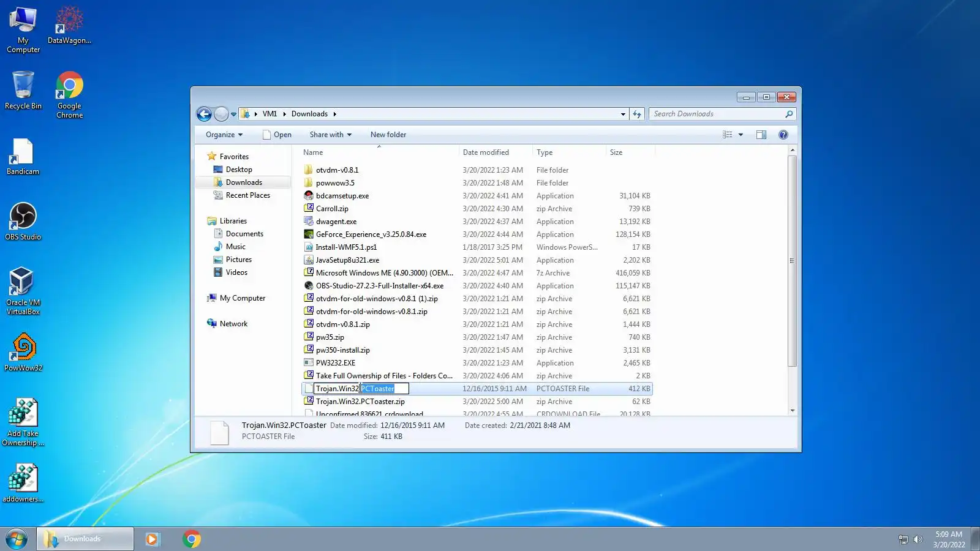Launch PowWow32 desktop shortcut
980x551 pixels.
click(23, 353)
